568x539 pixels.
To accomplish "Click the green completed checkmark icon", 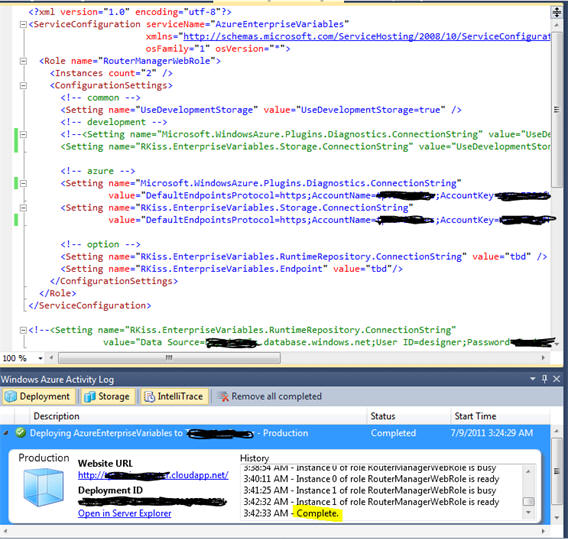I will click(21, 433).
